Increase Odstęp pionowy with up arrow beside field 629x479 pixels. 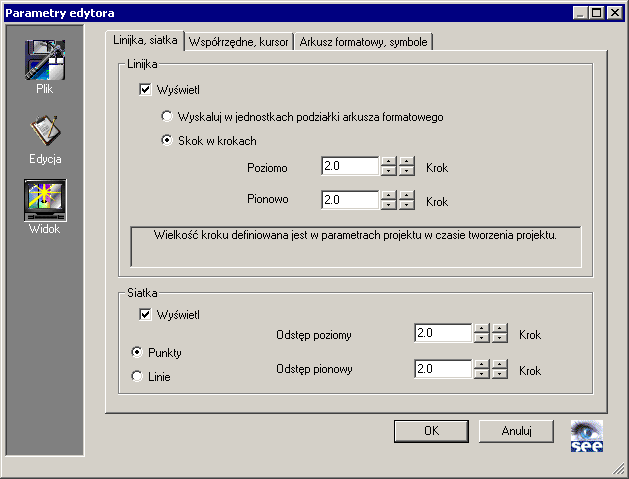481,364
